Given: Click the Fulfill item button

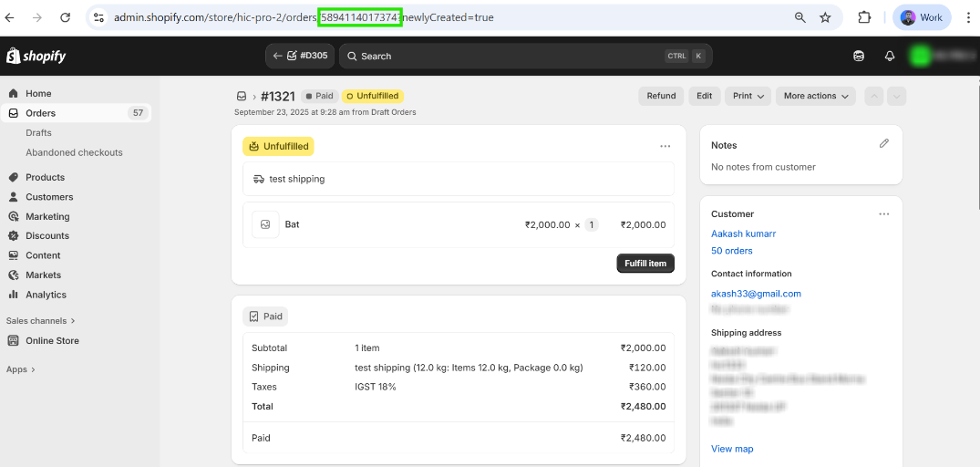Looking at the screenshot, I should pyautogui.click(x=645, y=264).
